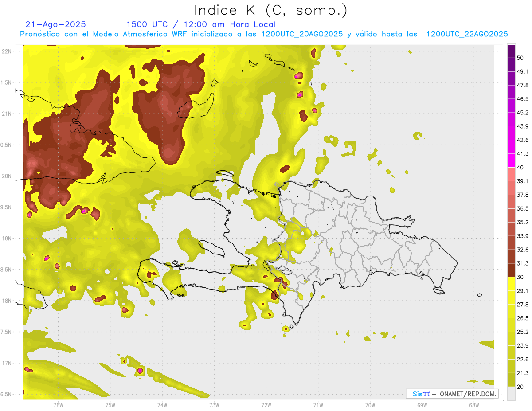Click the colorbar value '37.8'

[523, 195]
